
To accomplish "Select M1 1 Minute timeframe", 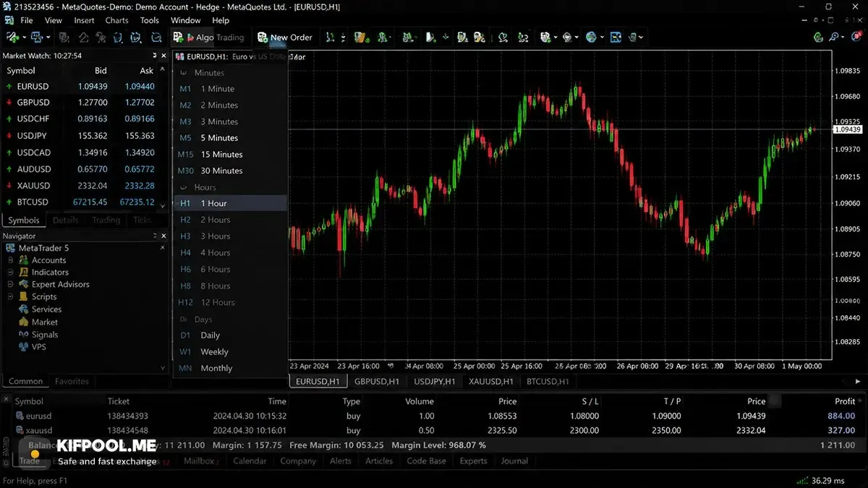I will click(230, 89).
